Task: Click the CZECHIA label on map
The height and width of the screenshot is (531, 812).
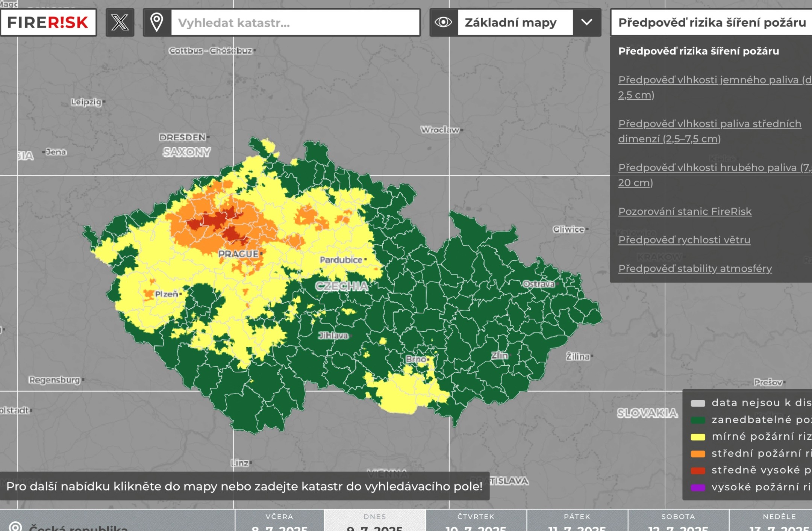Action: point(342,286)
